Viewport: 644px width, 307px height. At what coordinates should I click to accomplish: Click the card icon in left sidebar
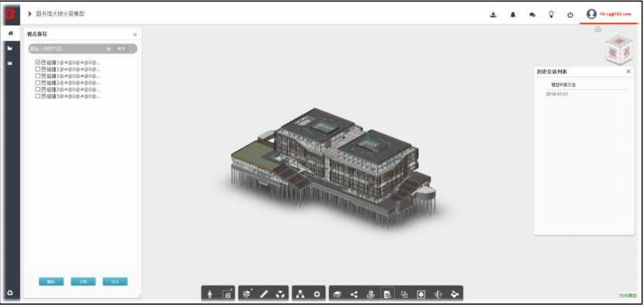tap(10, 63)
